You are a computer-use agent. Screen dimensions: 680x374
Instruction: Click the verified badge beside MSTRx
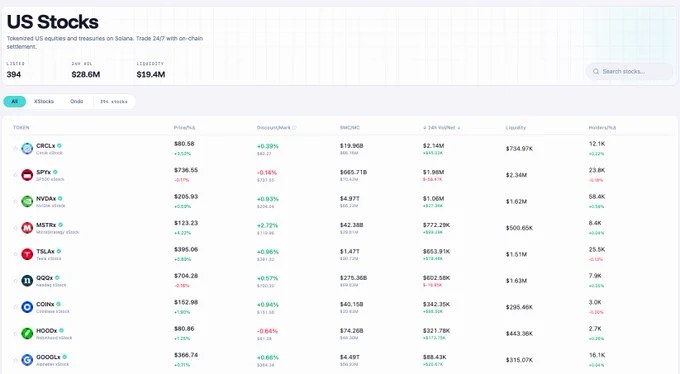pyautogui.click(x=61, y=225)
